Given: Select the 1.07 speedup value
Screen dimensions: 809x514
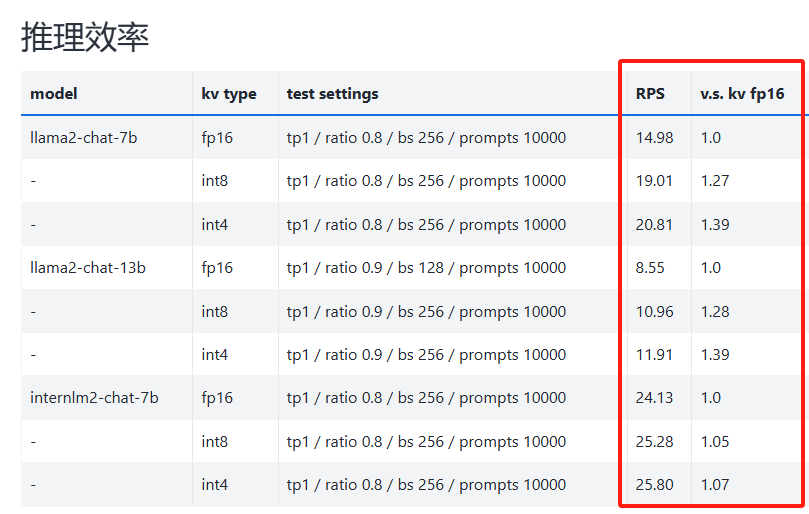Looking at the screenshot, I should (x=715, y=485).
